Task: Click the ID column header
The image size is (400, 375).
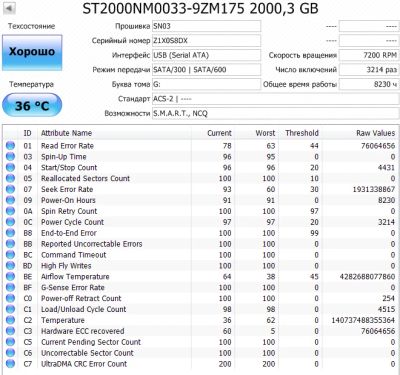Action: [27, 133]
